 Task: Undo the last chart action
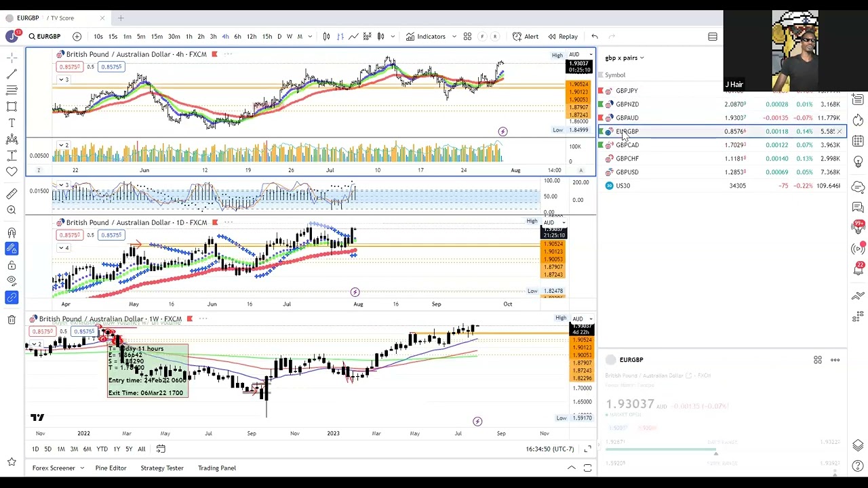point(595,37)
